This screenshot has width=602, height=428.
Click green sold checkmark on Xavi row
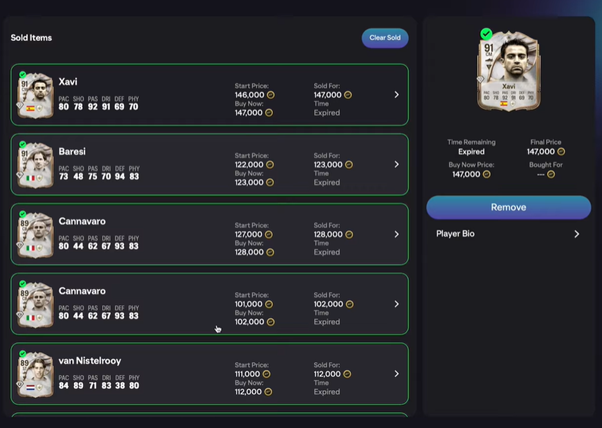click(x=23, y=74)
